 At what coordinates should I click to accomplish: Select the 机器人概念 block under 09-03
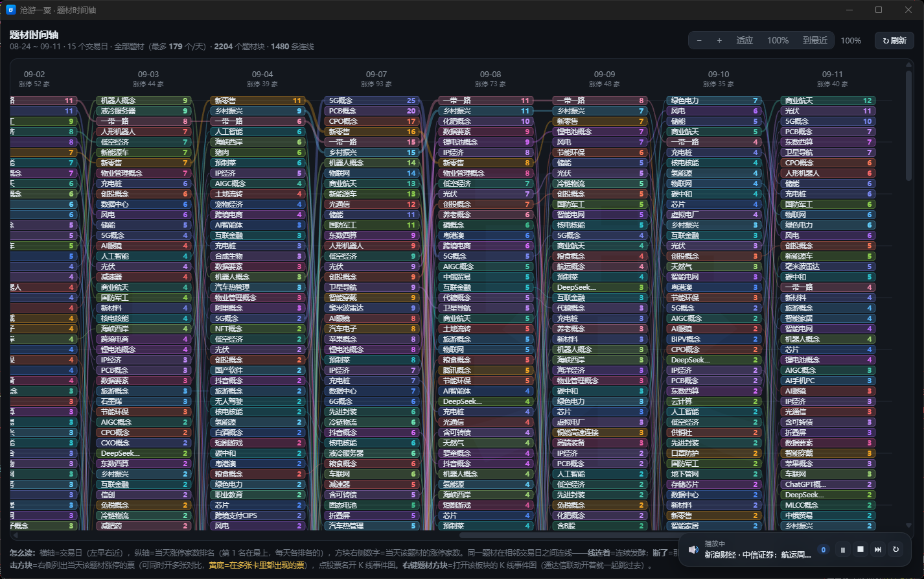tap(144, 100)
